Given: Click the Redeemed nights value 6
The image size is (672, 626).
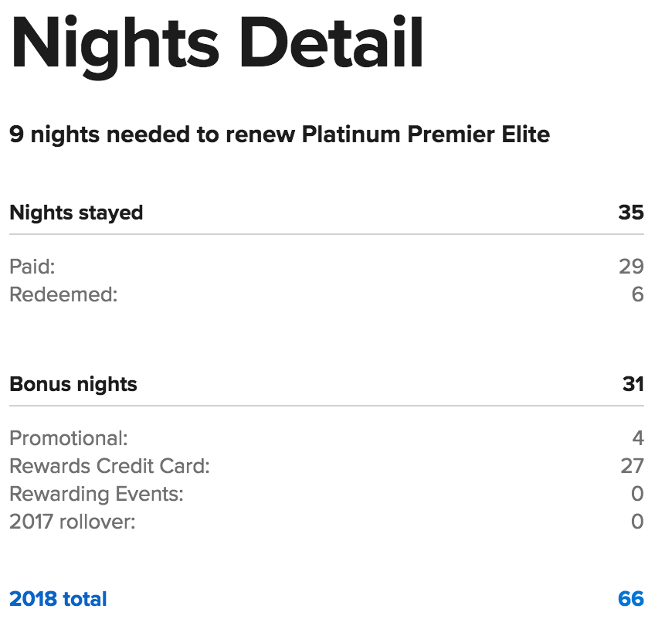Looking at the screenshot, I should (x=637, y=294).
